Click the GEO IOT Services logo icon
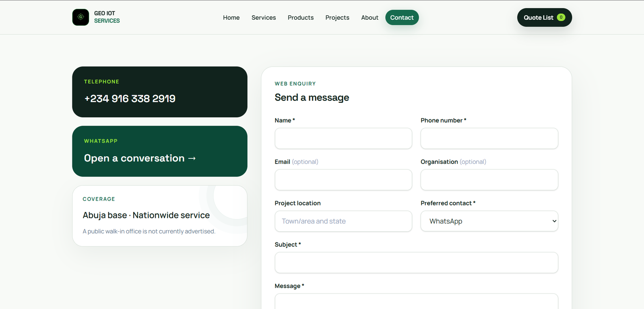Screen dimensions: 644x309 80,17
